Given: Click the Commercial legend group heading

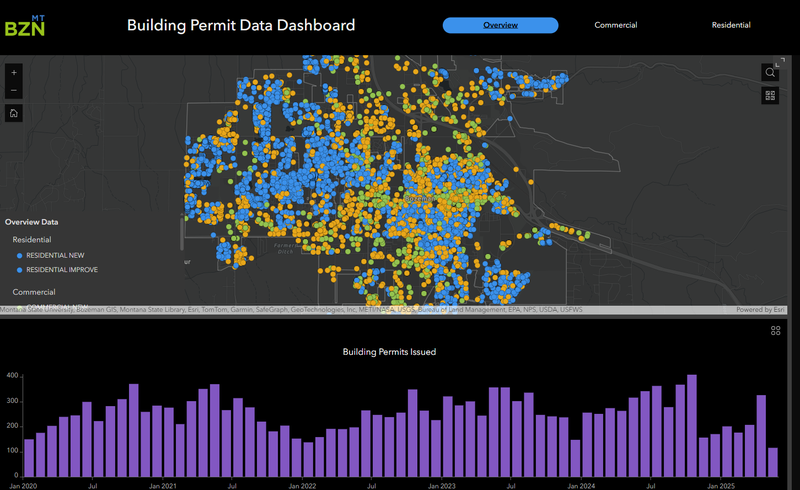Looking at the screenshot, I should pos(33,292).
